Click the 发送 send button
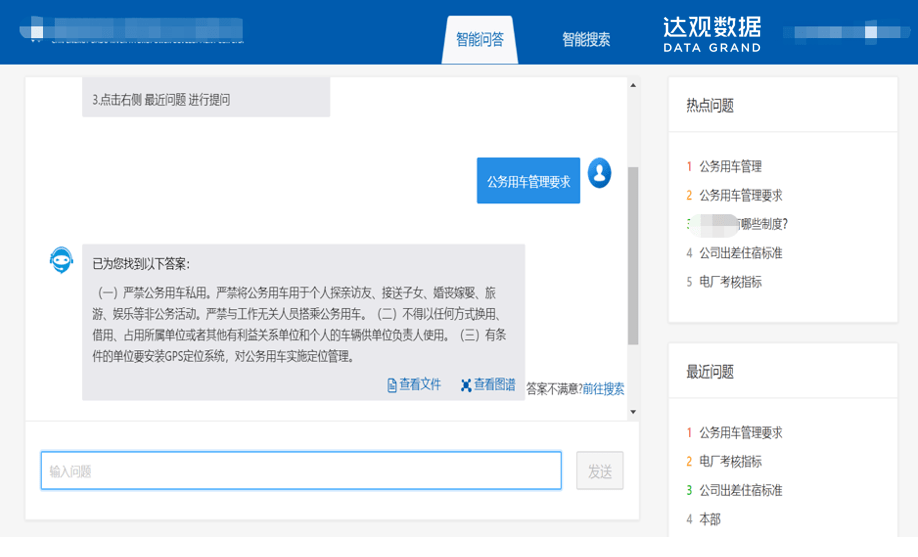 click(x=600, y=470)
